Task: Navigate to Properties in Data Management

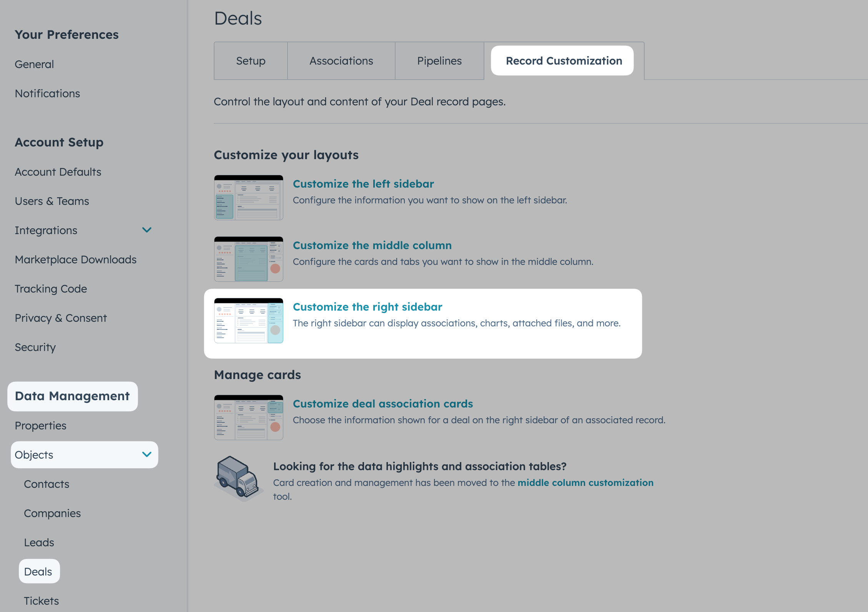Action: (x=40, y=426)
